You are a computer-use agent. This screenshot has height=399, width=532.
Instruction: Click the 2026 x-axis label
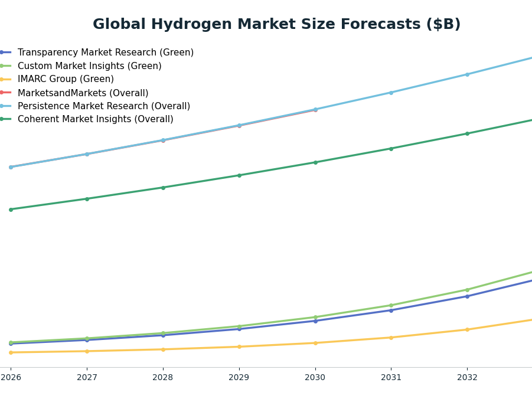[11, 377]
